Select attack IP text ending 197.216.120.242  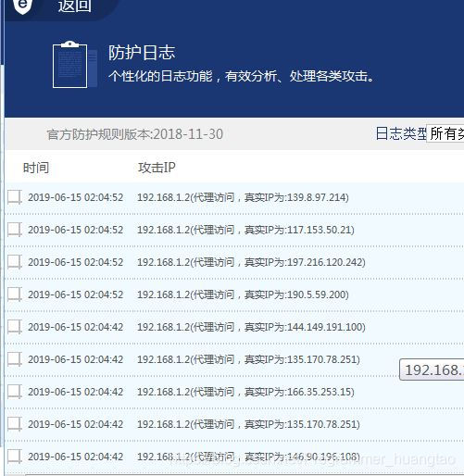point(251,262)
